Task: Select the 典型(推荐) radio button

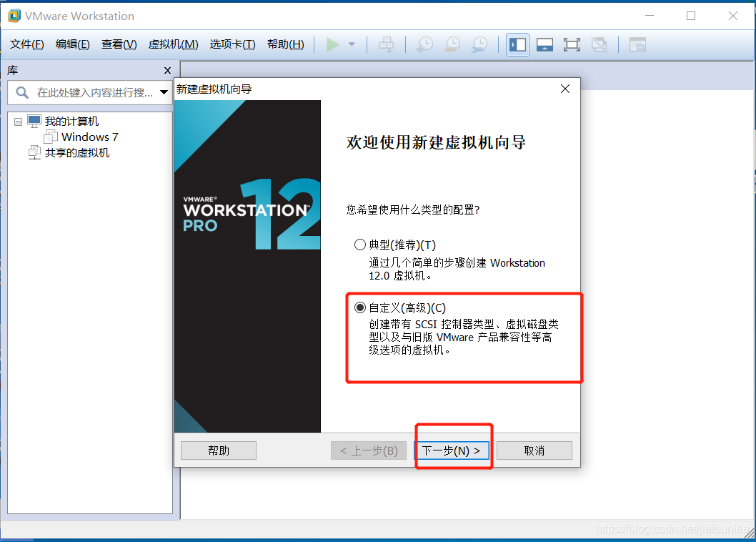Action: [x=359, y=245]
